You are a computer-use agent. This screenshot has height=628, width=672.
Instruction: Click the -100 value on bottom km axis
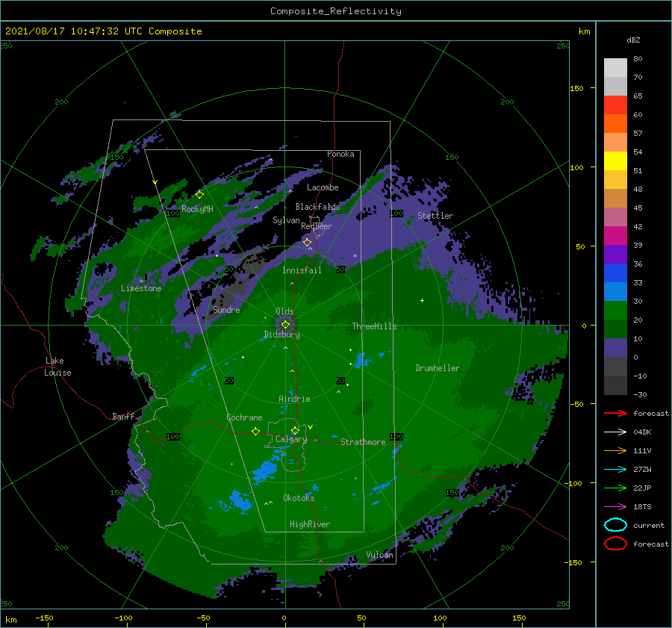(x=123, y=618)
